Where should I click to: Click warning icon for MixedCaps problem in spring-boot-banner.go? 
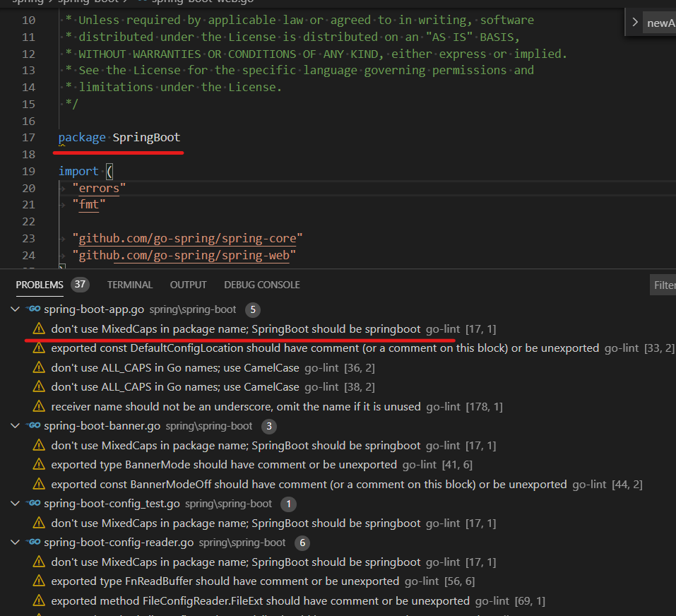(x=39, y=445)
